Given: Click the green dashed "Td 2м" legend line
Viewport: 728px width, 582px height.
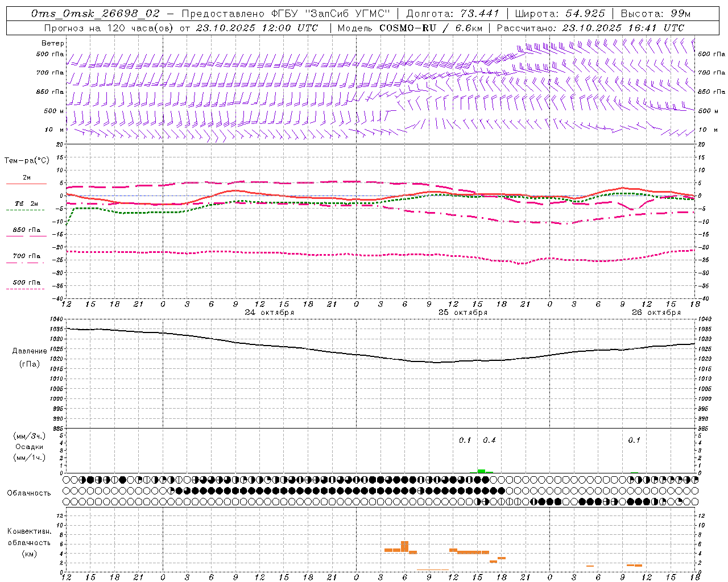Looking at the screenshot, I should (x=26, y=210).
